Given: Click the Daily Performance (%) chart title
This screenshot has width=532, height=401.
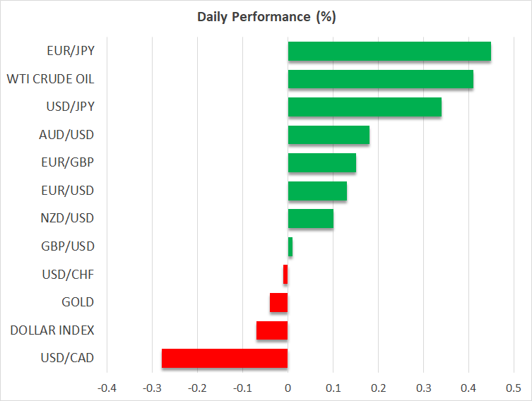Looking at the screenshot, I should pyautogui.click(x=266, y=17).
